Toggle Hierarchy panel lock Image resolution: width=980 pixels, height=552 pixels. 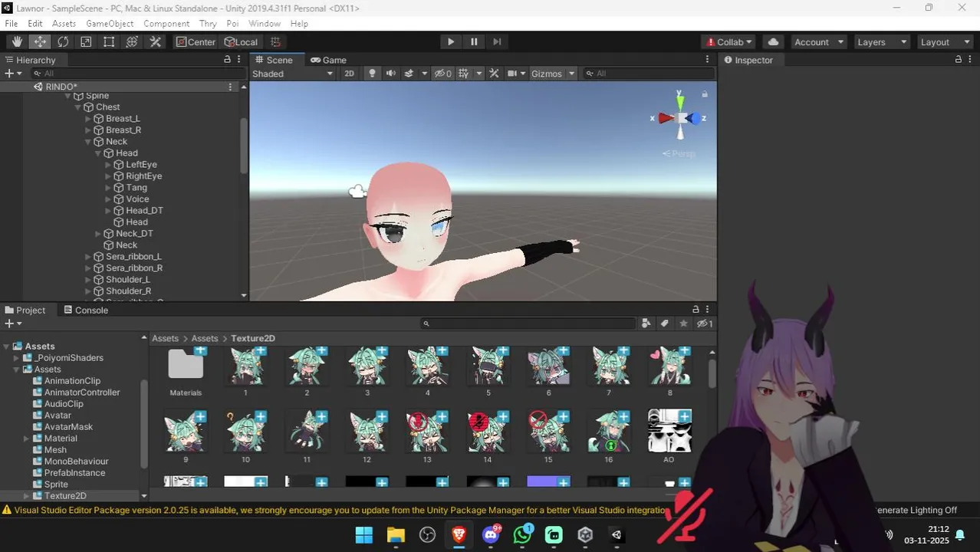[227, 60]
